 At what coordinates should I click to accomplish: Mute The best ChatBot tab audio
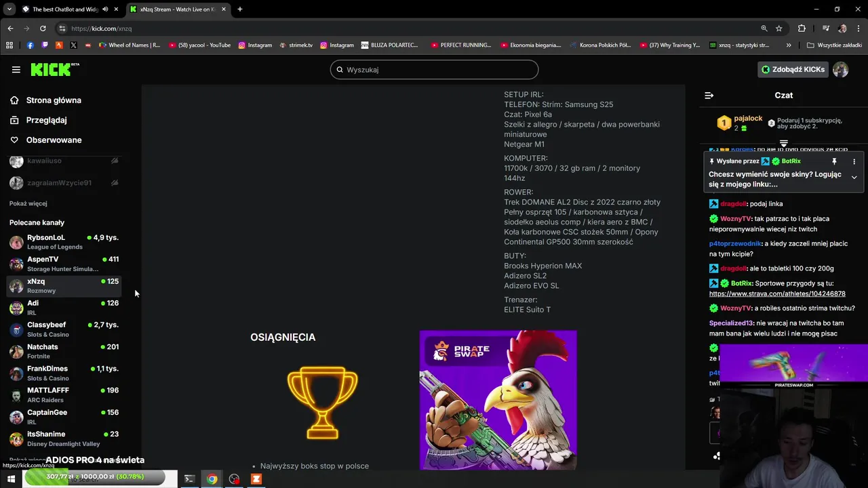pyautogui.click(x=105, y=9)
